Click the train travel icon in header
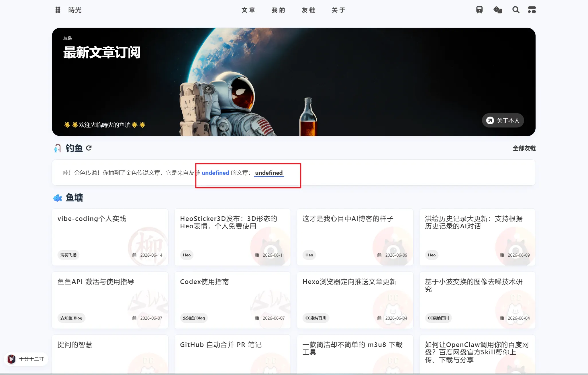The height and width of the screenshot is (375, 588). 479,10
